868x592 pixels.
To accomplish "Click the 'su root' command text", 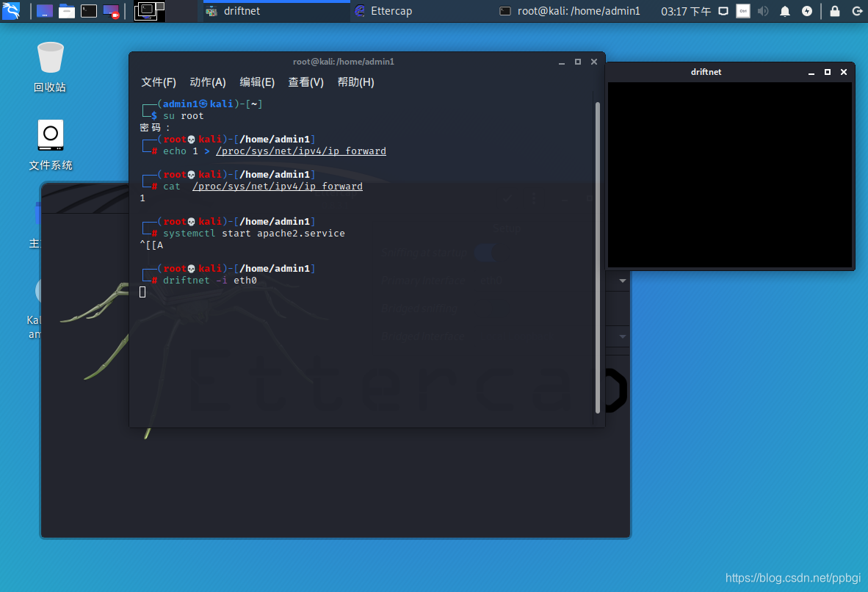I will 184,116.
